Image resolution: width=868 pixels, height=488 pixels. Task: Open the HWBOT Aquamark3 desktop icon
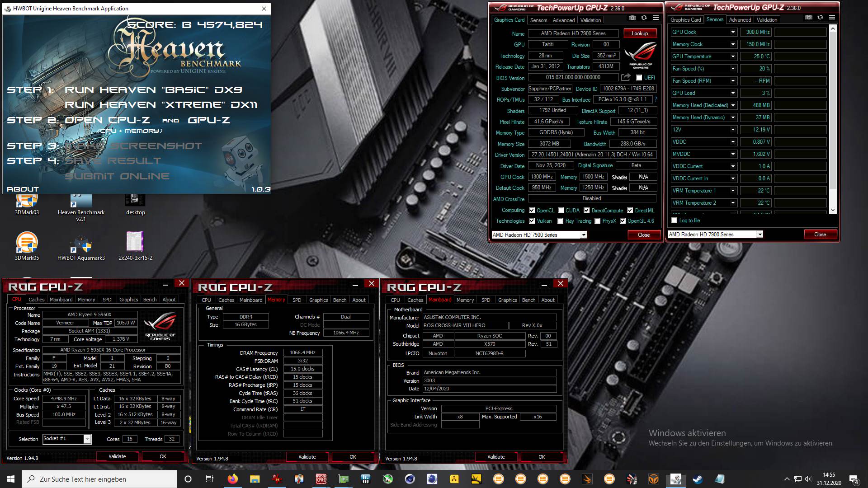point(81,246)
